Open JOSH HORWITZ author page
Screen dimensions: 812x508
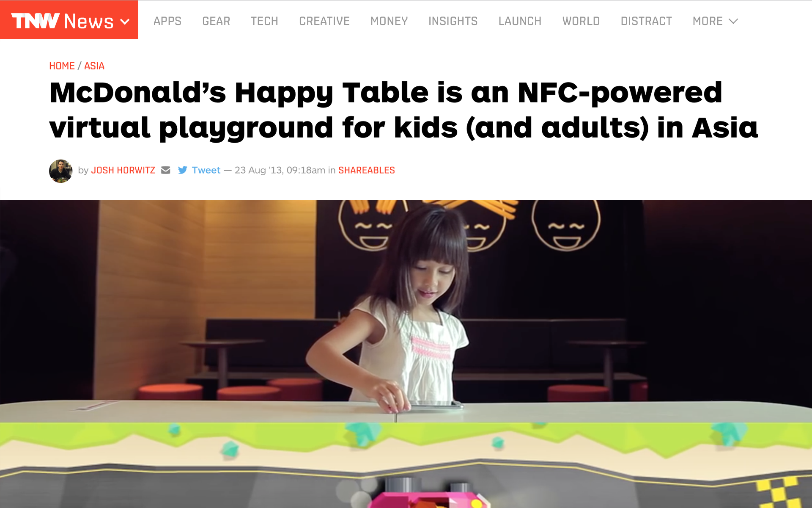(x=123, y=170)
